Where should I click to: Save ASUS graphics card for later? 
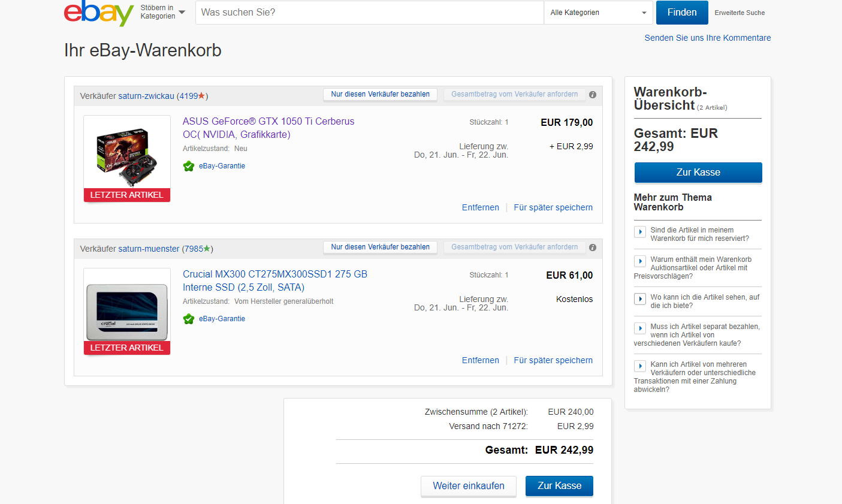553,207
